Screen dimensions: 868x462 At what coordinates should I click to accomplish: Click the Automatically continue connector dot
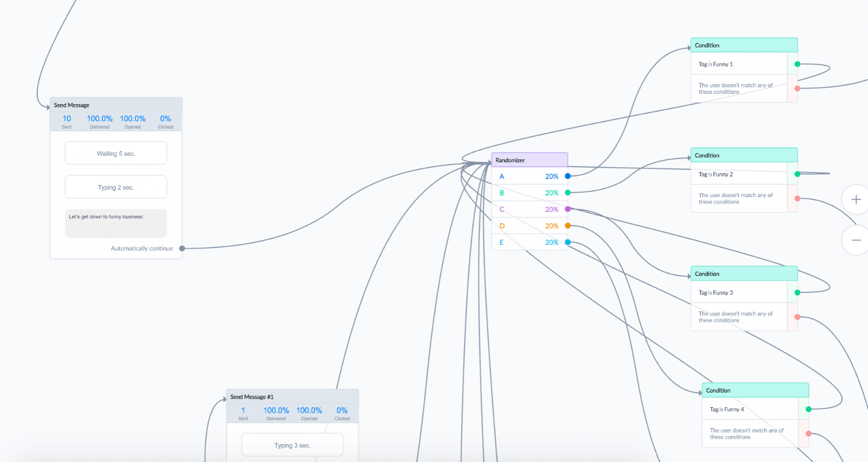pos(182,248)
